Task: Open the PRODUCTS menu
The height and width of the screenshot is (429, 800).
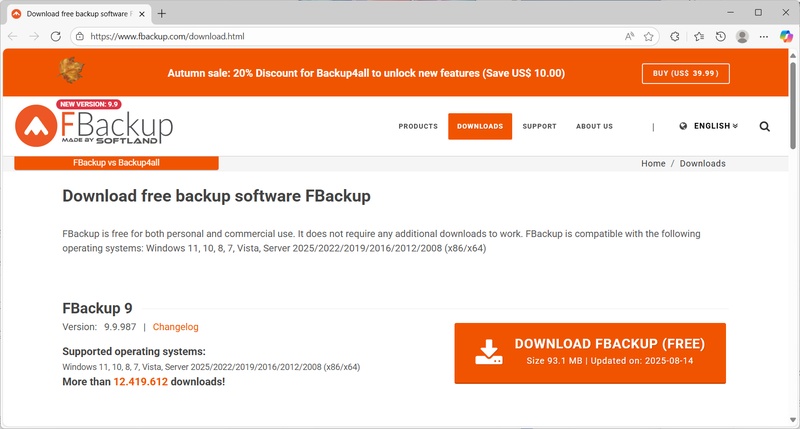Action: click(x=418, y=126)
